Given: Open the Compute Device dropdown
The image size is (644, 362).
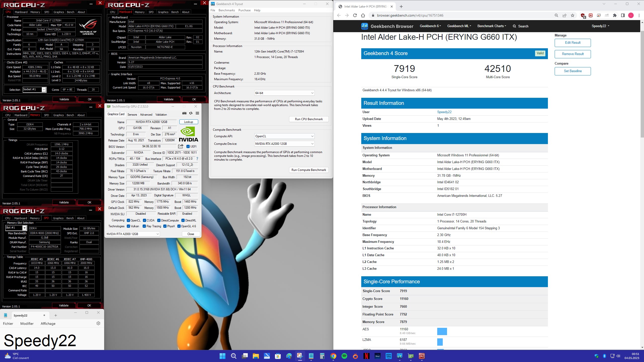Looking at the screenshot, I should [x=284, y=144].
